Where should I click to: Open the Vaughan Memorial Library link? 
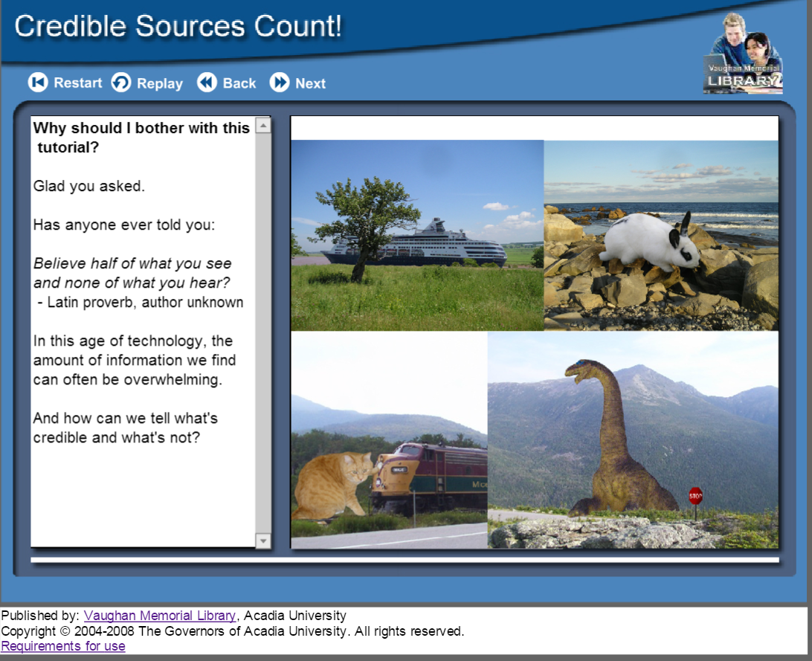tap(159, 616)
